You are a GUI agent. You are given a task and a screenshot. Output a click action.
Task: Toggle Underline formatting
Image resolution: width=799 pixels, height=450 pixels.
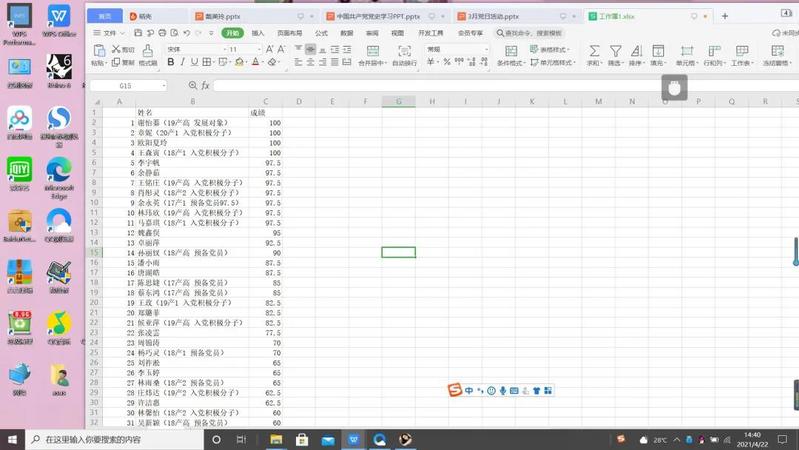(x=194, y=62)
